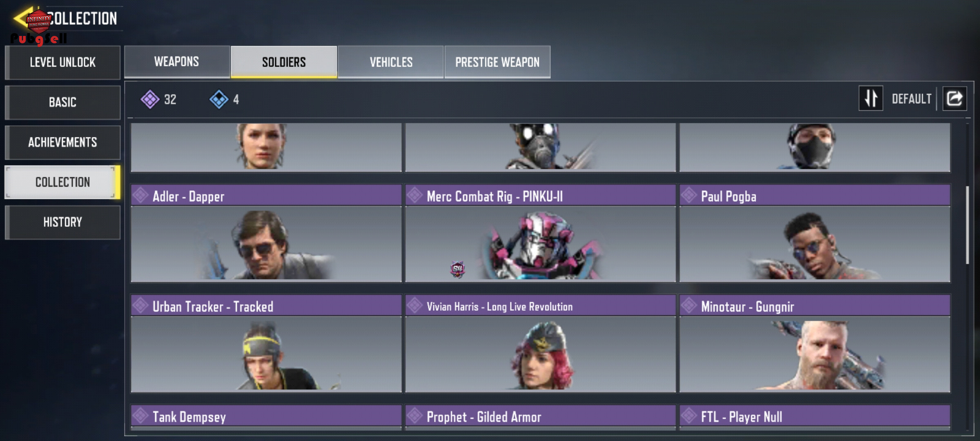Select the Urban Tracker - Tracked card
The image size is (980, 441).
tap(266, 343)
